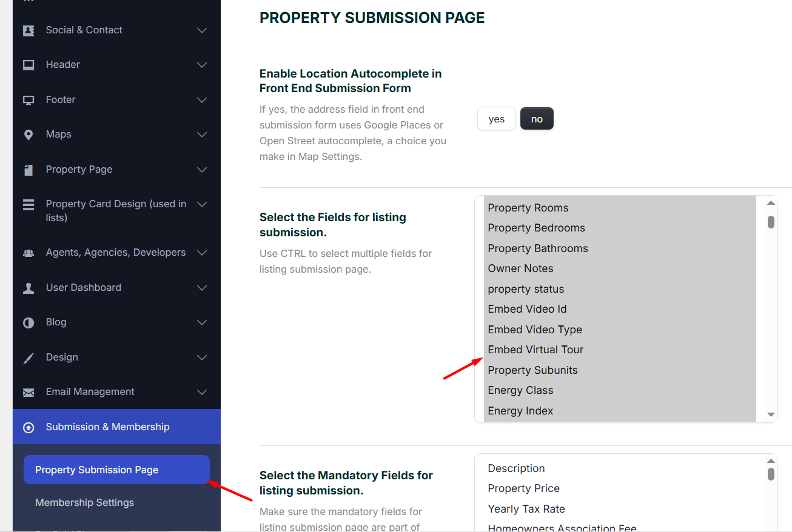This screenshot has height=532, width=792.
Task: Click the Submission & Membership upload icon
Action: [x=28, y=427]
